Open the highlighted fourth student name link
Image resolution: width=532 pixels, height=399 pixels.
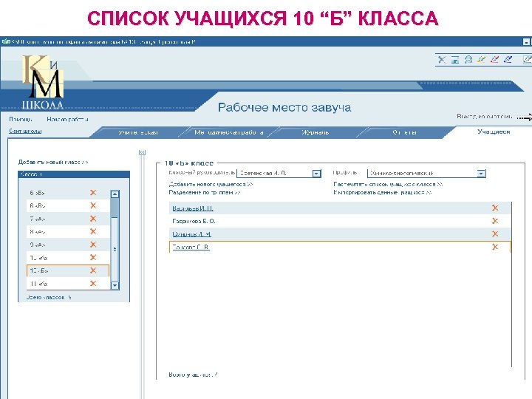click(x=191, y=247)
